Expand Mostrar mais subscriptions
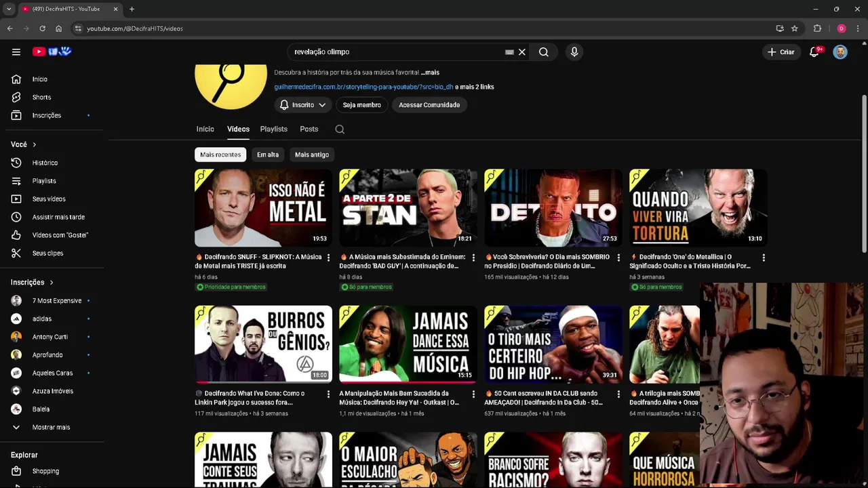The image size is (868, 488). coord(52,427)
